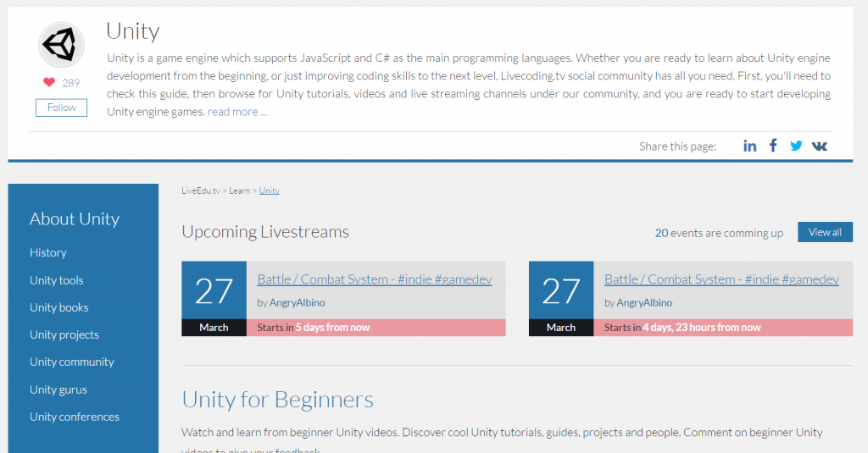Image resolution: width=868 pixels, height=453 pixels.
Task: Click the Unity for Beginners heading
Action: 277,400
